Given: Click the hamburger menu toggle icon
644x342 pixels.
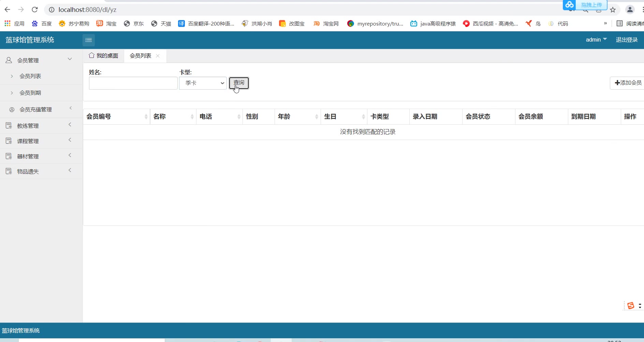Looking at the screenshot, I should coord(88,40).
